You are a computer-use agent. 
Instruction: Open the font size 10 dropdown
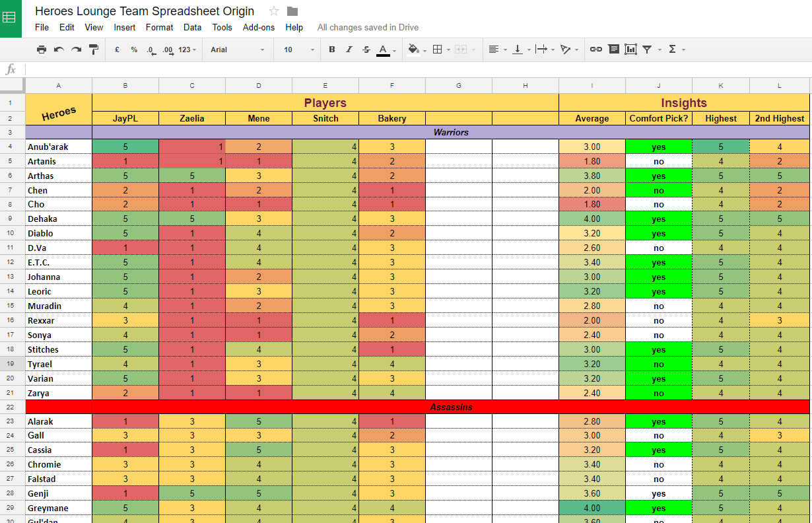300,50
